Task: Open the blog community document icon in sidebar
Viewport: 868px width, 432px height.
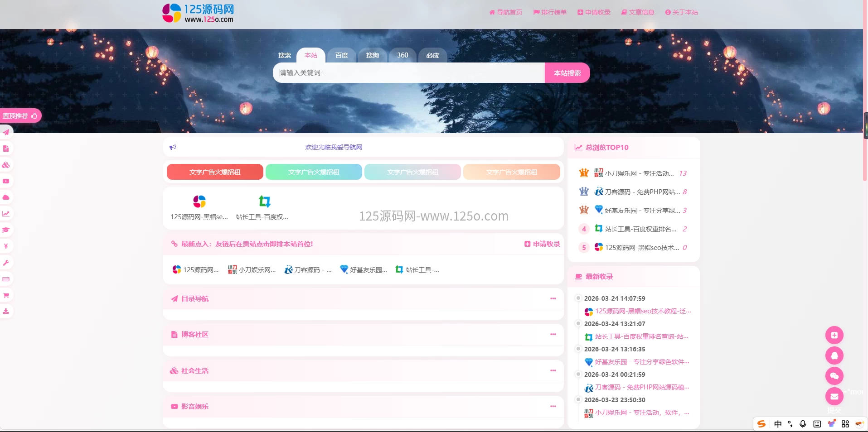Action: tap(6, 148)
